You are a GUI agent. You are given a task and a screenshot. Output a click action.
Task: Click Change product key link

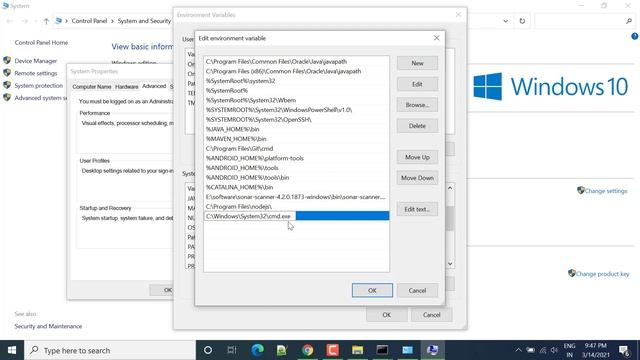[602, 274]
